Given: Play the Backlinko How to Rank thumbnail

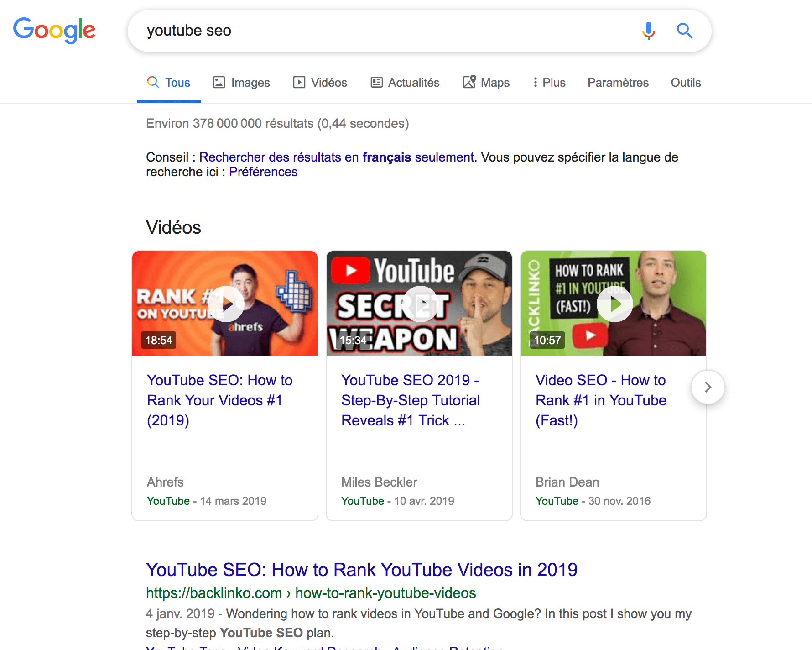Looking at the screenshot, I should (x=614, y=304).
